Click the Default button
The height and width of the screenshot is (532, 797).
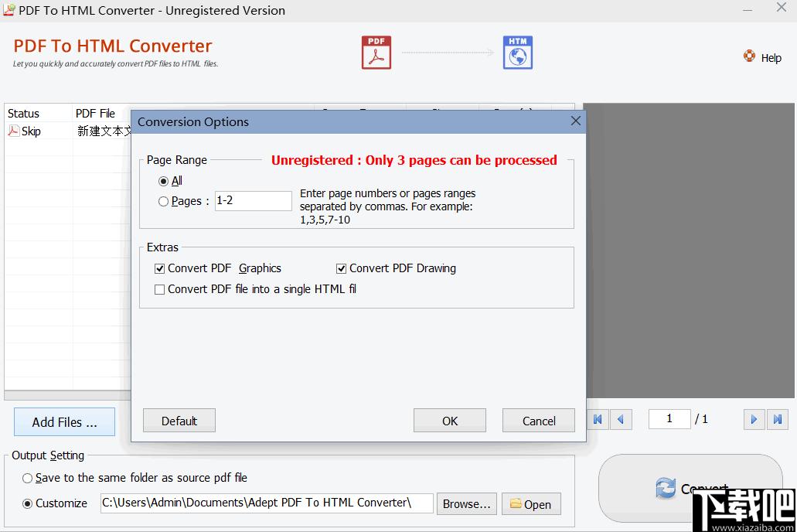point(179,421)
